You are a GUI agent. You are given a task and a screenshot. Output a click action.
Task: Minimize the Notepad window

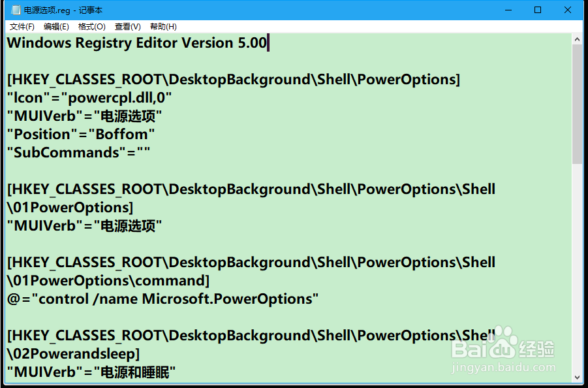(508, 10)
